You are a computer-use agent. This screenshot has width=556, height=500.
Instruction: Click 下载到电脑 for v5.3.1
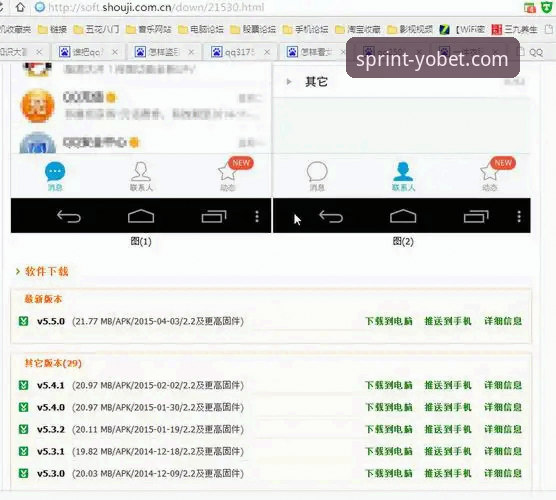tap(389, 451)
